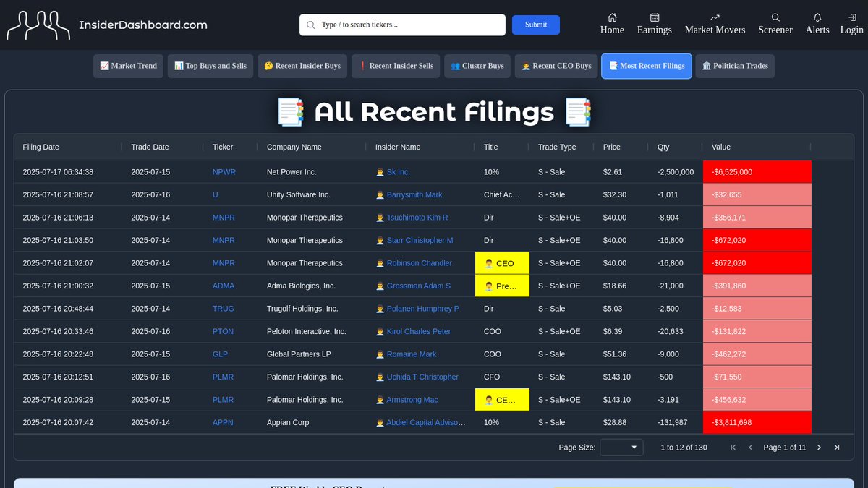Screen dimensions: 868x488
Task: Go to next page arrow
Action: point(819,448)
